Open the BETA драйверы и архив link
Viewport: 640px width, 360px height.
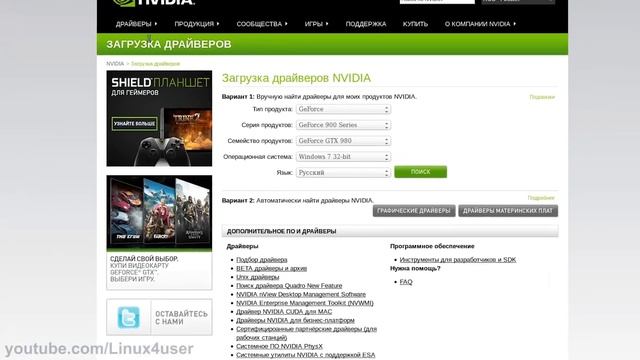(271, 268)
